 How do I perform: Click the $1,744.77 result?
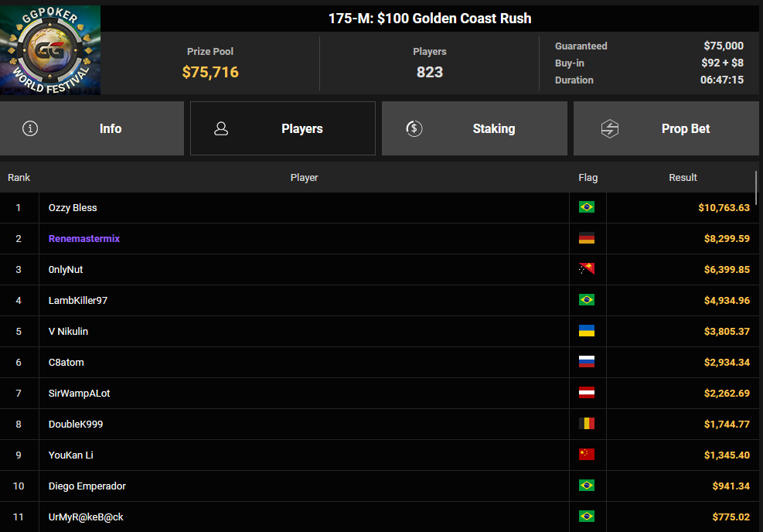pos(727,424)
